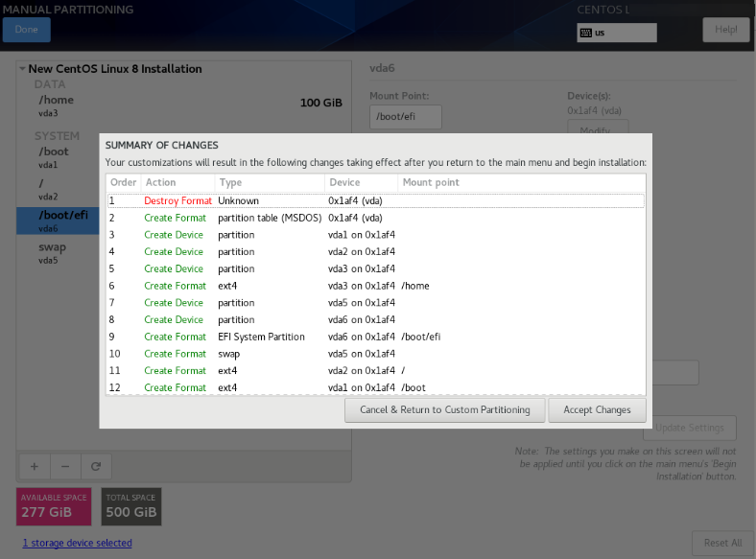This screenshot has height=559, width=756.
Task: Select row 6 Create Format ext4 /home
Action: pyautogui.click(x=375, y=286)
